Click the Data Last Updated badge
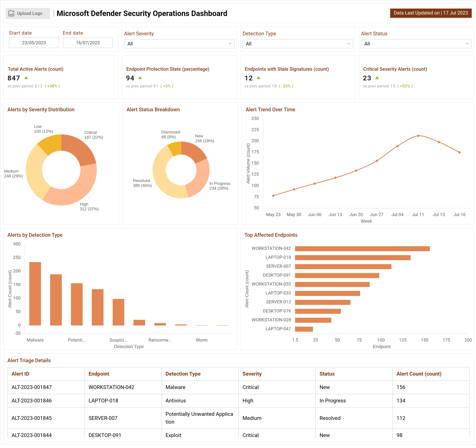Image resolution: width=476 pixels, height=448 pixels. [x=431, y=13]
